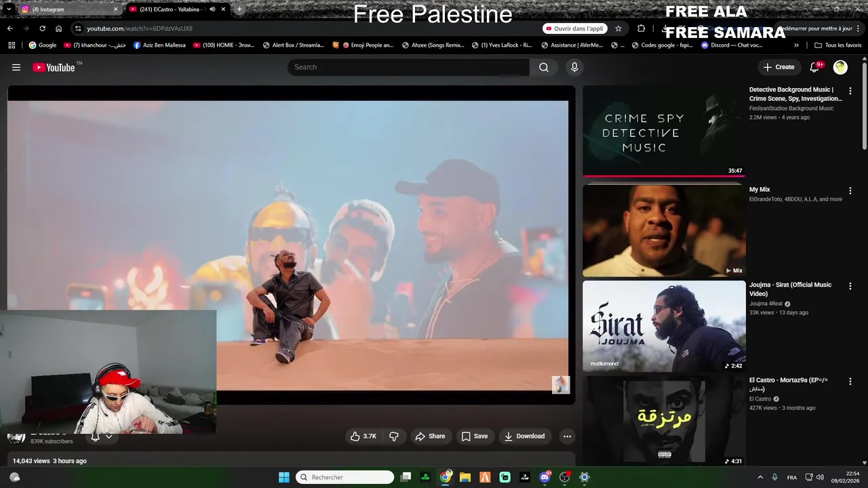
Task: Click the 14,043 views text
Action: point(31,461)
